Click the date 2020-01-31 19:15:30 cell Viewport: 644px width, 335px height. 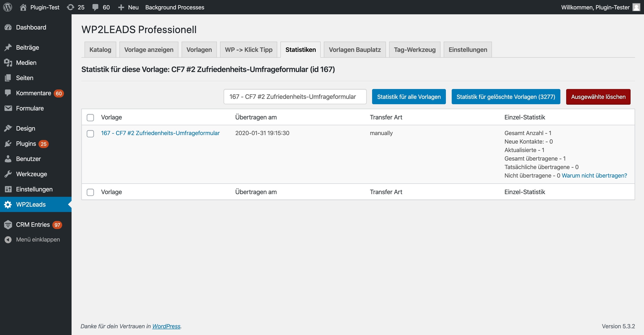262,133
